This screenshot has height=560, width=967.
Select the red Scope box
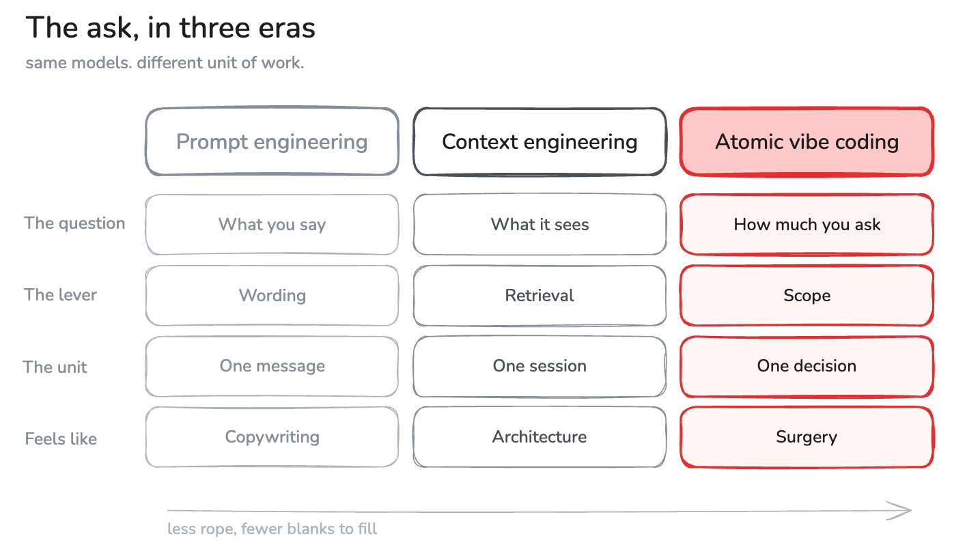point(807,296)
